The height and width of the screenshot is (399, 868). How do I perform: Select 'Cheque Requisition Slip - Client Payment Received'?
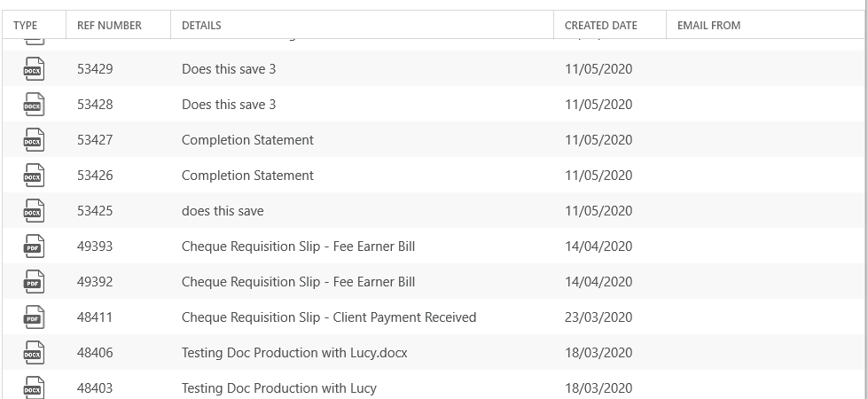coord(329,317)
